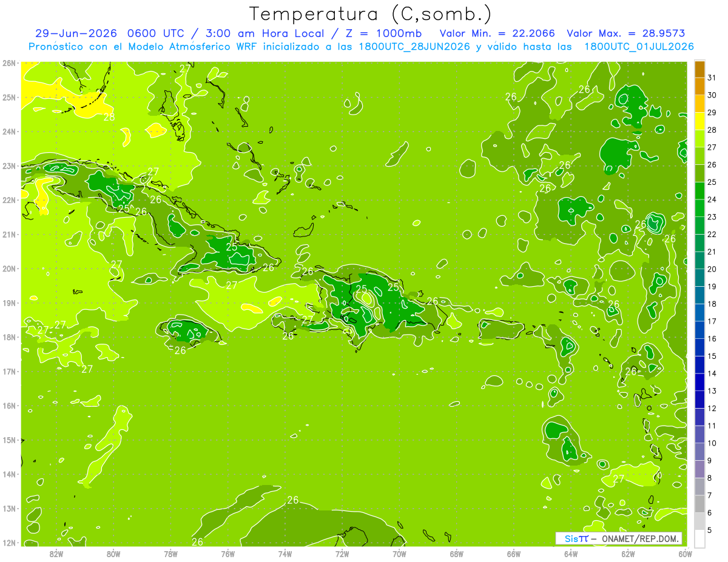This screenshot has width=728, height=562.
Task: Click the colorbar label "24"
Action: coord(712,199)
